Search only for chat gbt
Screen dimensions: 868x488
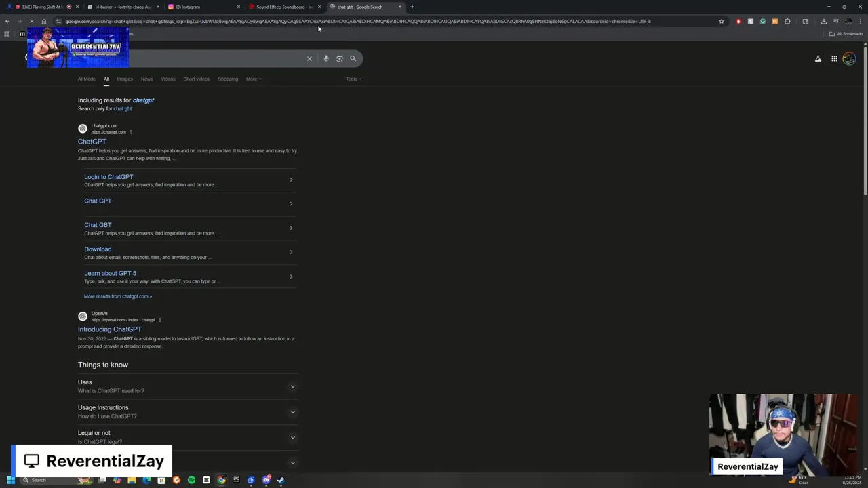click(123, 108)
